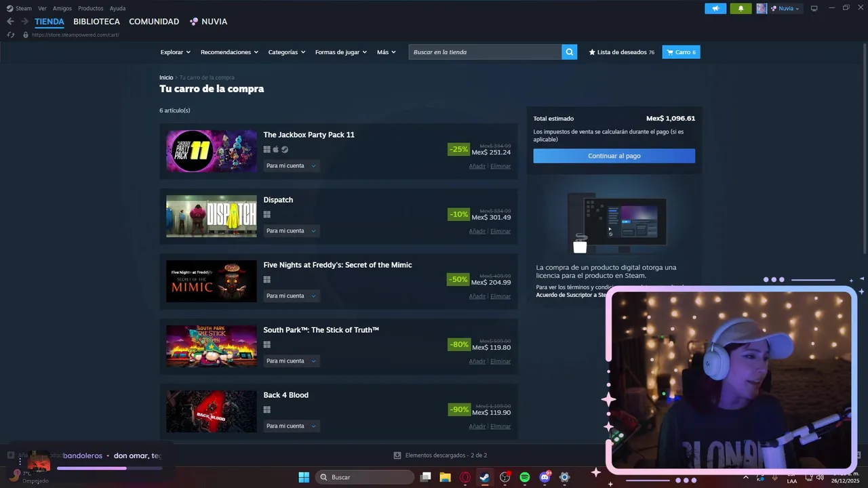Open South Park Stick of Truth thumbnail
The width and height of the screenshot is (868, 488).
[x=212, y=346]
